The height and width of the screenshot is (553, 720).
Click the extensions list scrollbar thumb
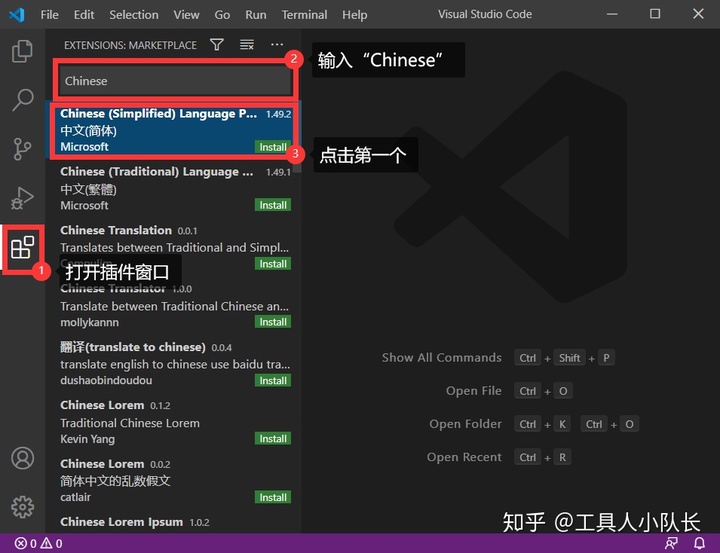tap(298, 136)
